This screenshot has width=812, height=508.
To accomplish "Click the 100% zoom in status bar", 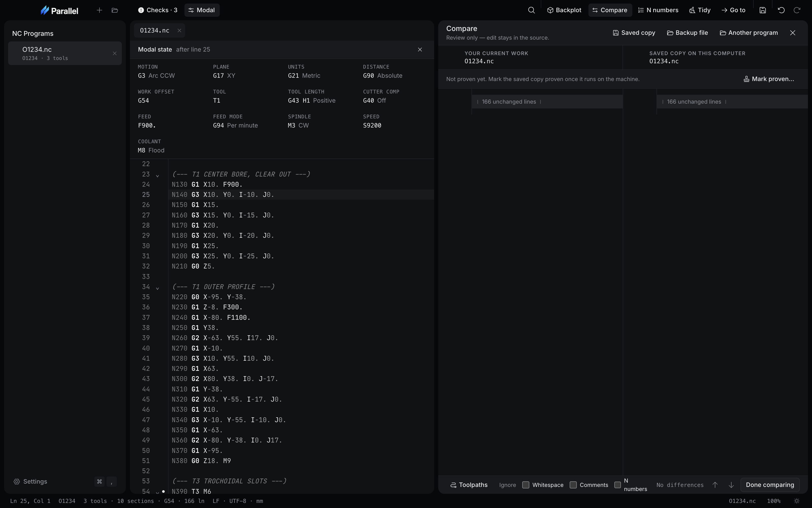I will 774,501.
